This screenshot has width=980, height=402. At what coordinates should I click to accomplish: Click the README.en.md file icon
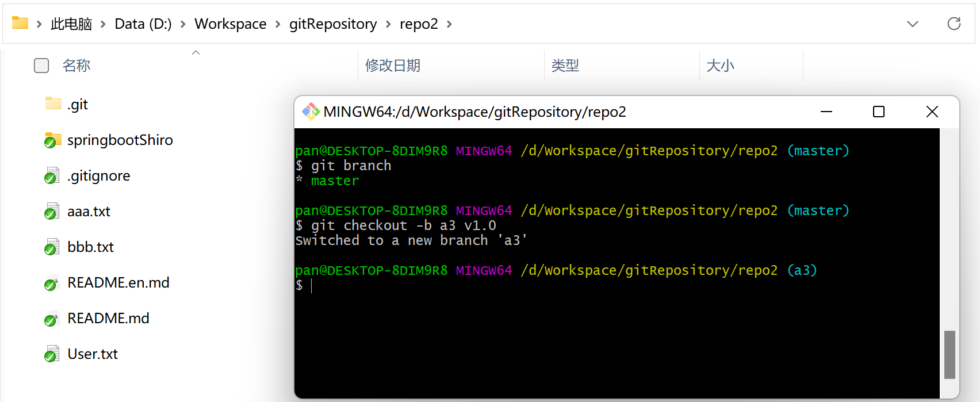(x=52, y=282)
